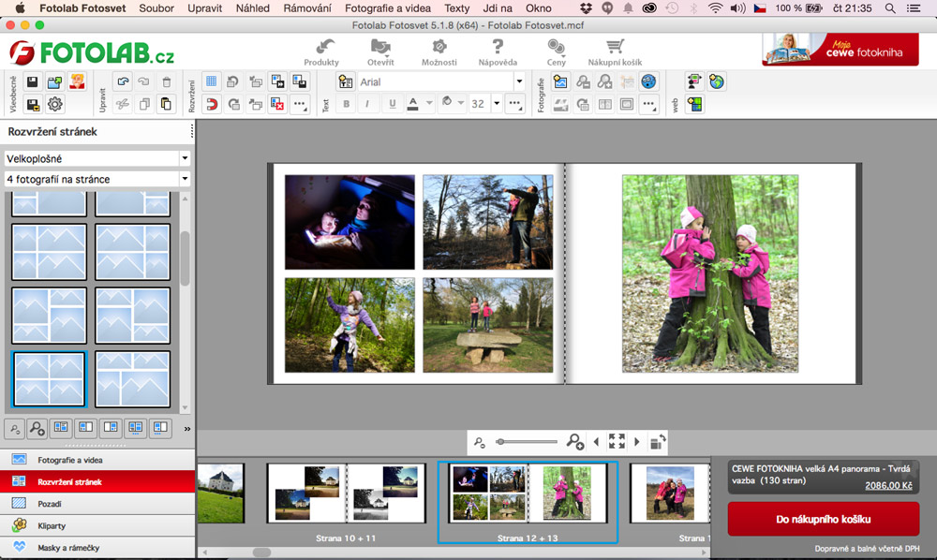Viewport: 937px width, 560px height.
Task: Open settings via the gear icon
Action: (54, 104)
